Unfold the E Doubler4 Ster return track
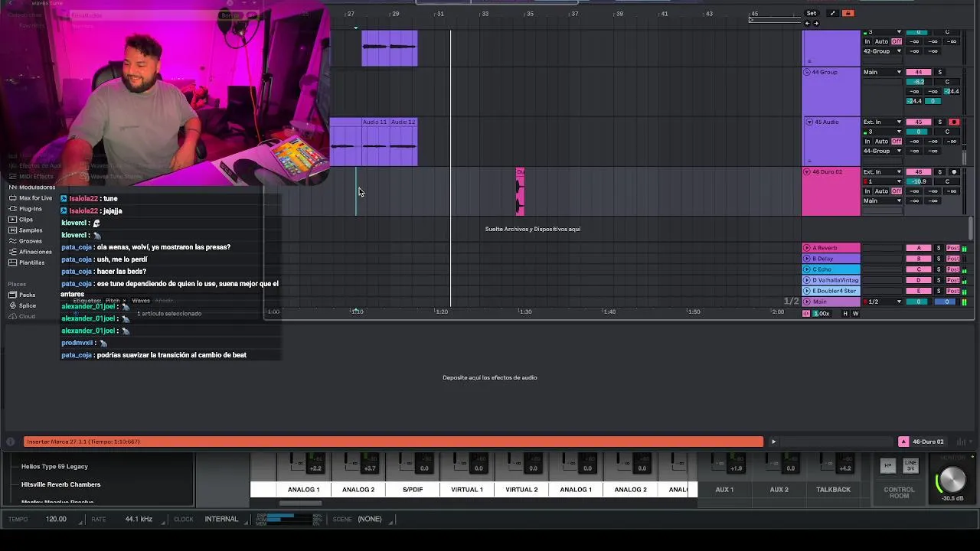 [x=806, y=291]
